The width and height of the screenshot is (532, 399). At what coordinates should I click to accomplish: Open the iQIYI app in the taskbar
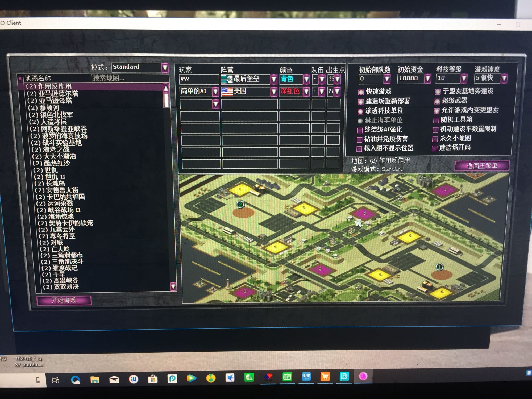click(x=287, y=377)
